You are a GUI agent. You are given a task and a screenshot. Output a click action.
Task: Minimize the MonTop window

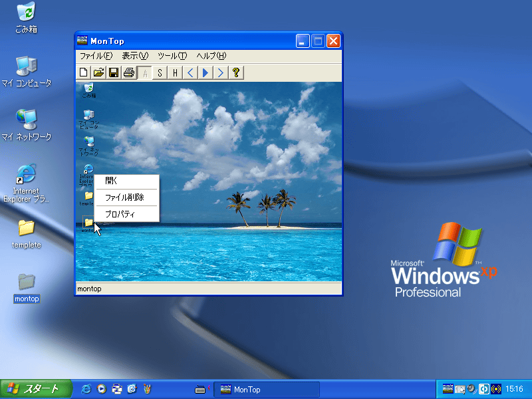pos(303,41)
